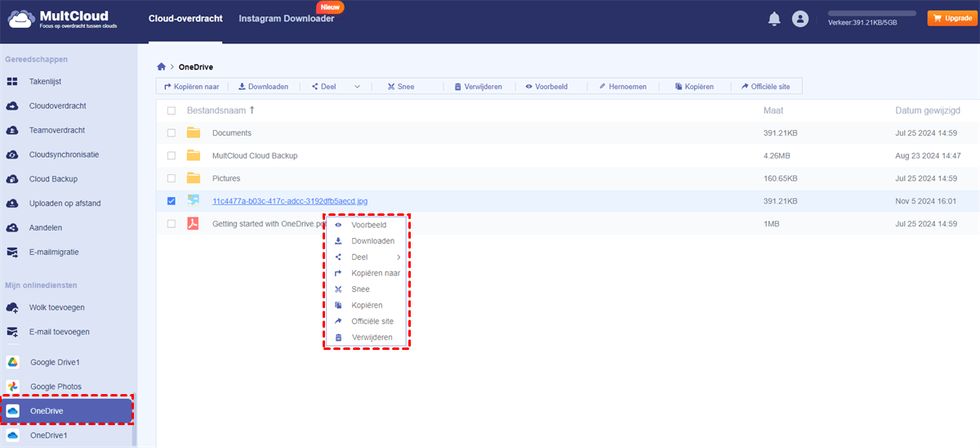This screenshot has height=448, width=980.
Task: Check the Pictures folder checkbox
Action: tap(171, 178)
